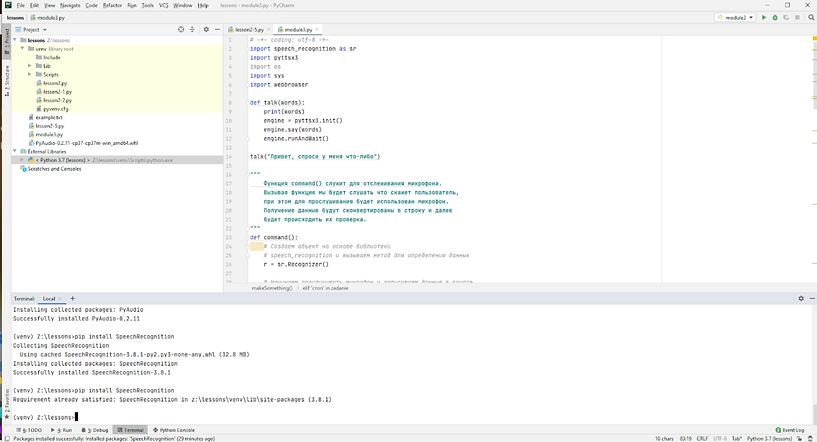Open the Event Log
This screenshot has height=442, width=817.
point(790,430)
